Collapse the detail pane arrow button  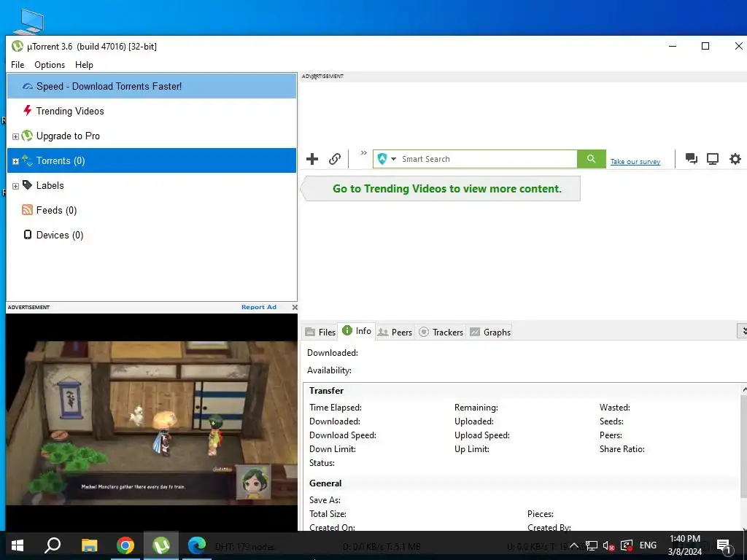click(742, 331)
